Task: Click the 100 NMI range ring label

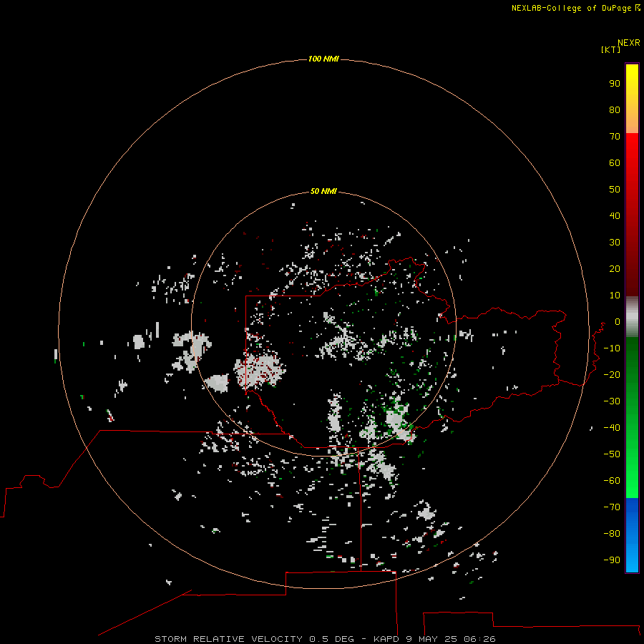Action: (323, 59)
